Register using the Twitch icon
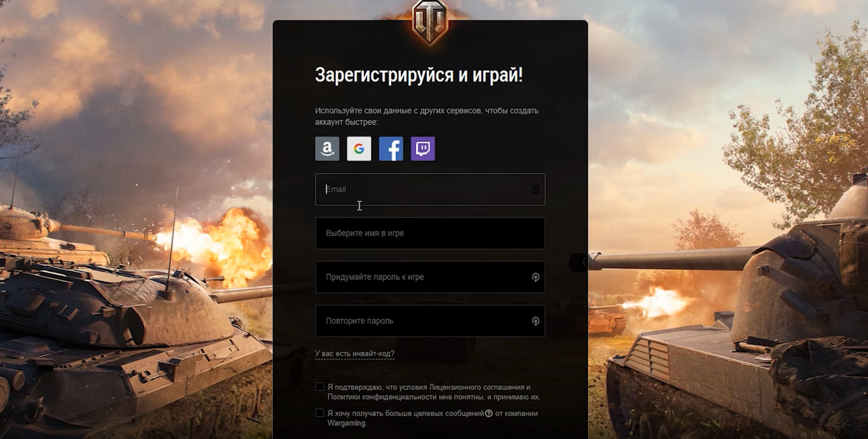The image size is (868, 439). (423, 149)
